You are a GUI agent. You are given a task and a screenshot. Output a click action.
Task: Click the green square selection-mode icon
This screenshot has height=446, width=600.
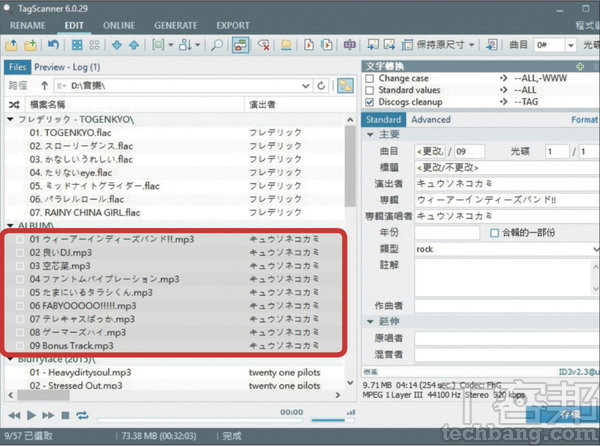158,45
